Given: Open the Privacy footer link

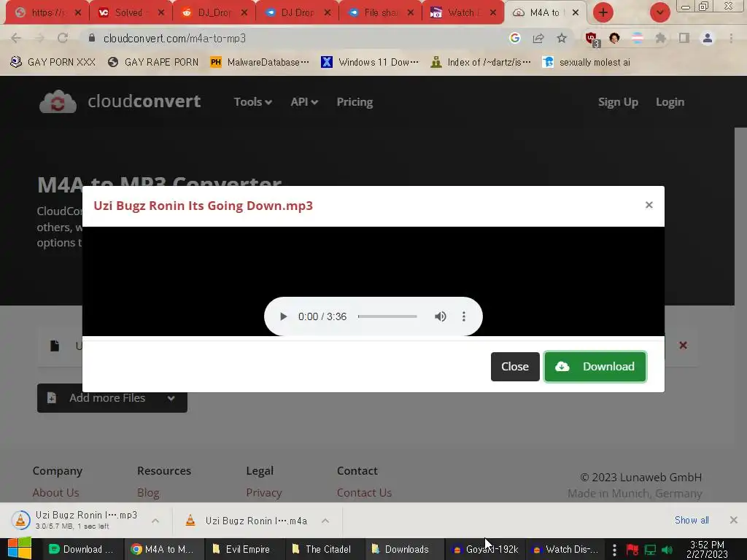Looking at the screenshot, I should click(264, 493).
